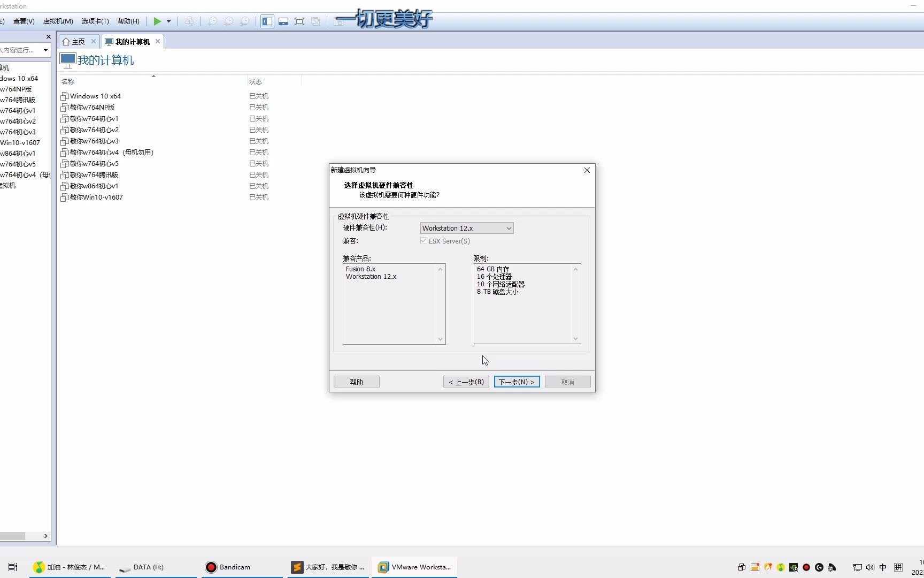
Task: Open the QQ Music taskbar item
Action: tap(70, 567)
